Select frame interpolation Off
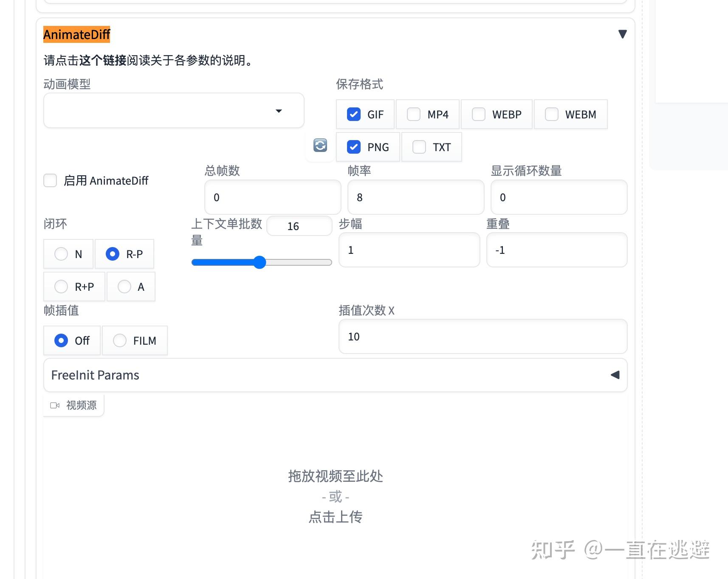Screen dimensions: 728x579 (61, 340)
